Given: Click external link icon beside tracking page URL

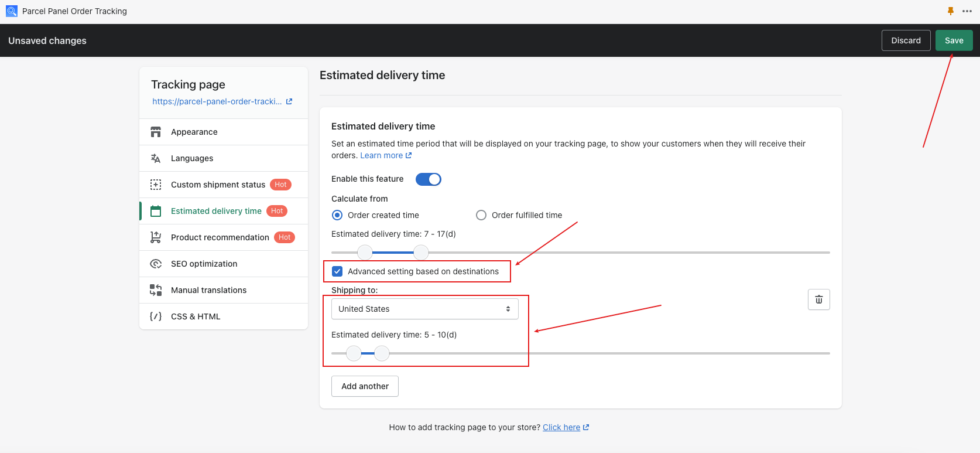Looking at the screenshot, I should tap(289, 101).
